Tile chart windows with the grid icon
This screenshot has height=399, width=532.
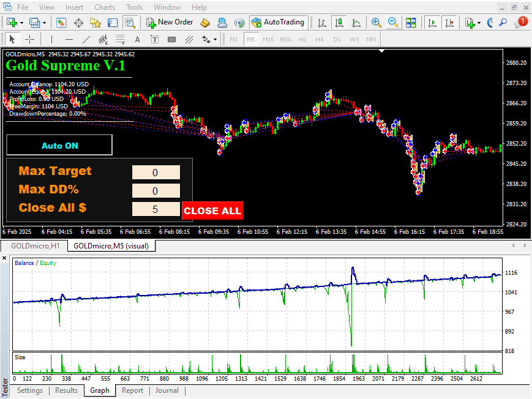(x=411, y=23)
